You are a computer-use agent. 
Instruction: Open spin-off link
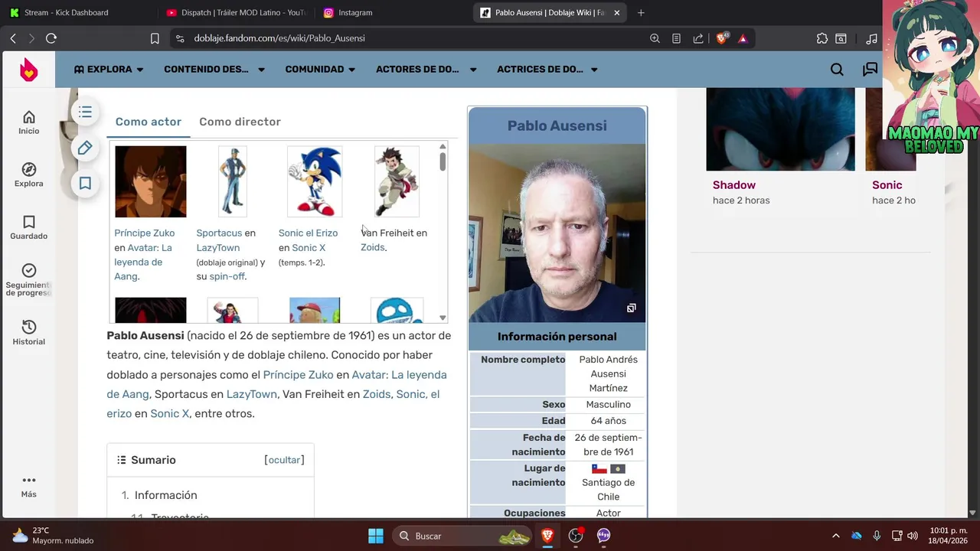227,276
